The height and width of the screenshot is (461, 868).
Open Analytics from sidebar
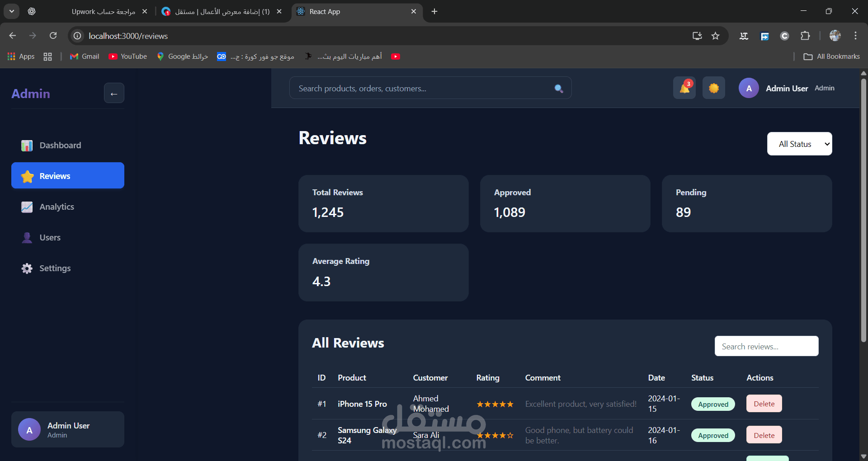[x=68, y=207]
